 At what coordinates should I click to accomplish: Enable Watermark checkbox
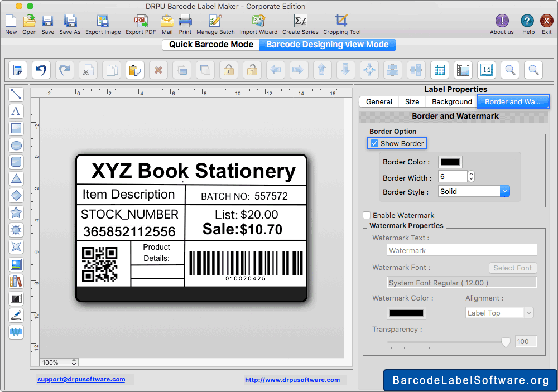(x=367, y=215)
